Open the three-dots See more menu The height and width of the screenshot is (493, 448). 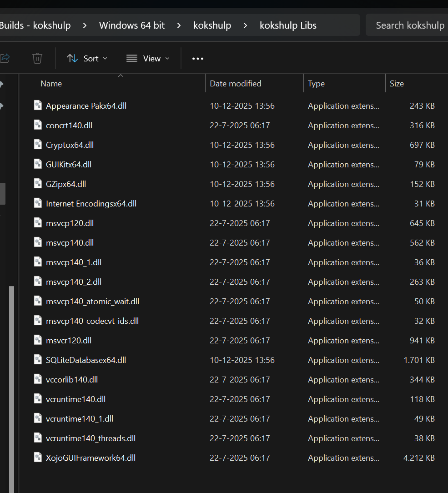(x=198, y=58)
